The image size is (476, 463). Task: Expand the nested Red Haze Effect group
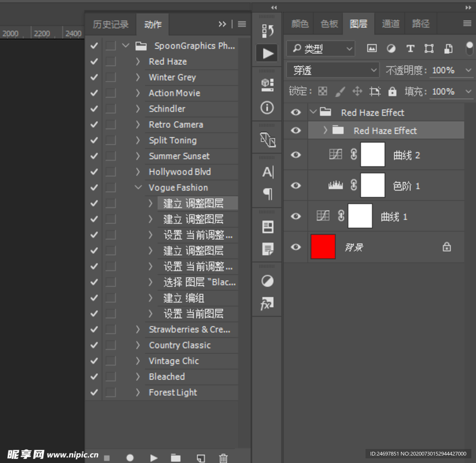pyautogui.click(x=325, y=131)
